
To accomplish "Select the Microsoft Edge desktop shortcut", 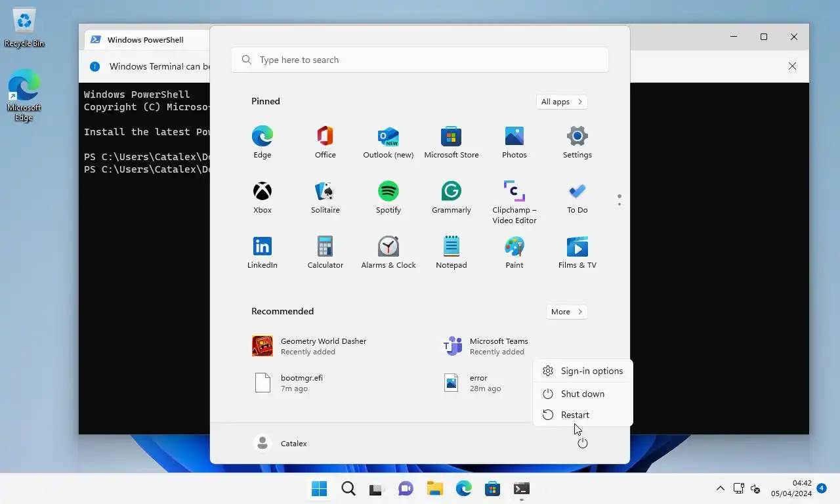I will (x=24, y=96).
